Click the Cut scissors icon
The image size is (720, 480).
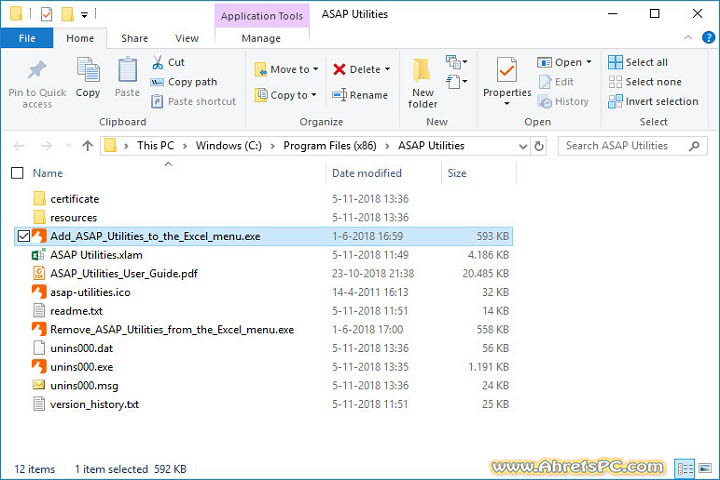pyautogui.click(x=158, y=62)
